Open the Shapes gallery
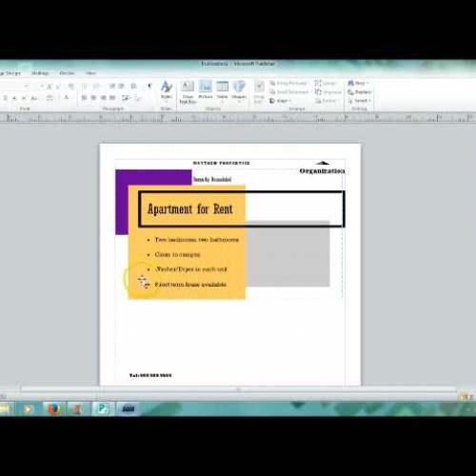Viewport: 476px width, 476px height. 239,91
